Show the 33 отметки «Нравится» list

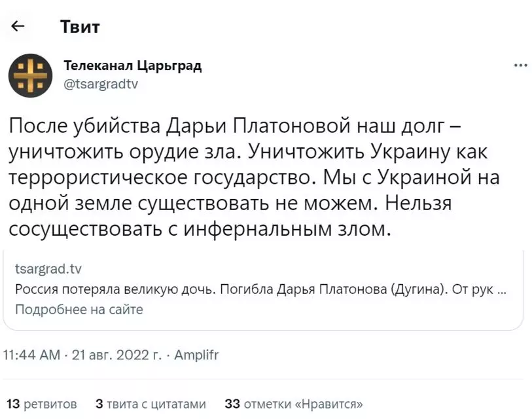point(294,404)
